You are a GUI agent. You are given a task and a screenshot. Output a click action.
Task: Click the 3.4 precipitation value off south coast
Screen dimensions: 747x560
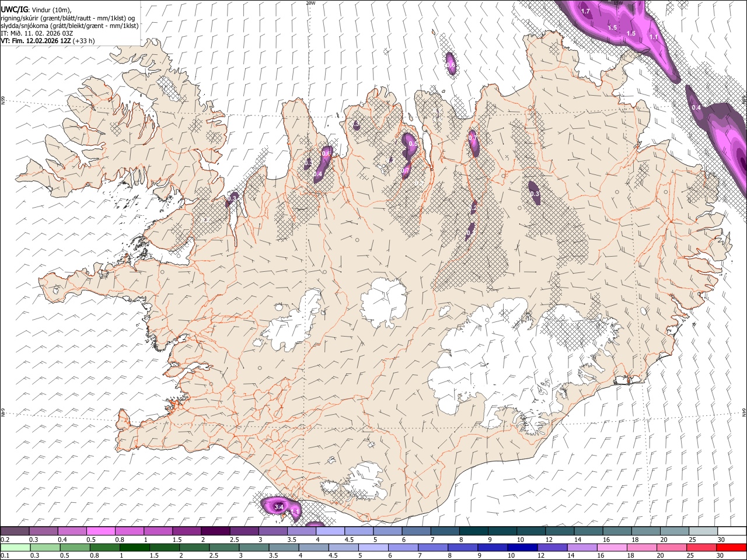click(x=279, y=507)
